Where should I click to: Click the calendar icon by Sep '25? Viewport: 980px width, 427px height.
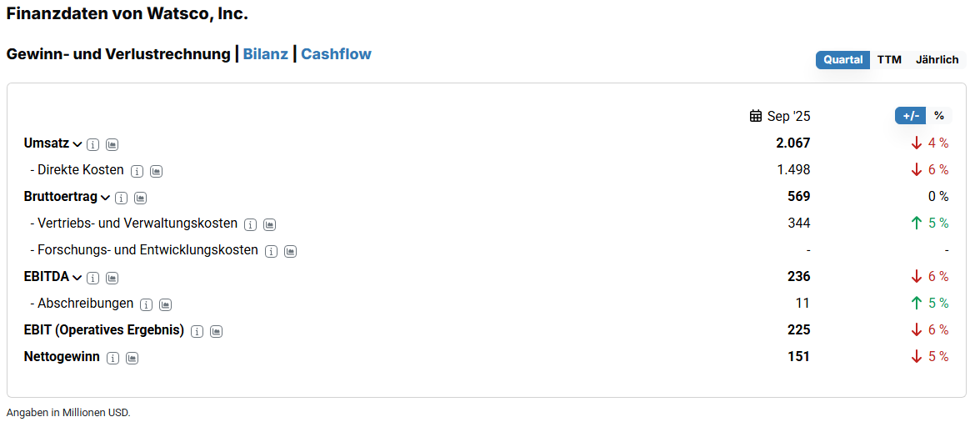pos(756,116)
